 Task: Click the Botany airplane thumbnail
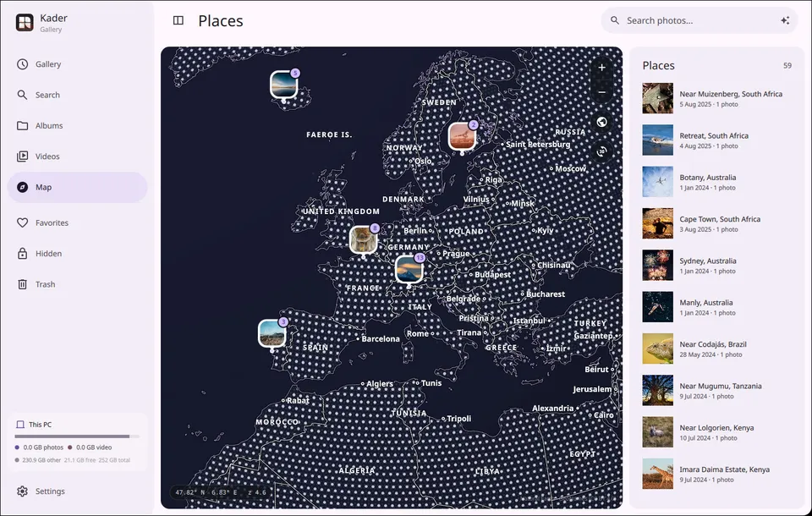click(x=658, y=182)
